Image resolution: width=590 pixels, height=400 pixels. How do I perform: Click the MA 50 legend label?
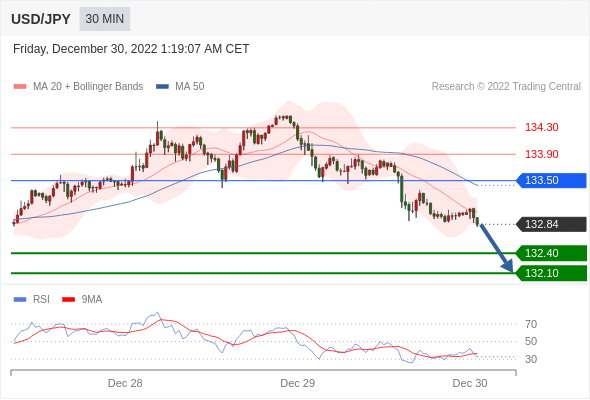(190, 87)
